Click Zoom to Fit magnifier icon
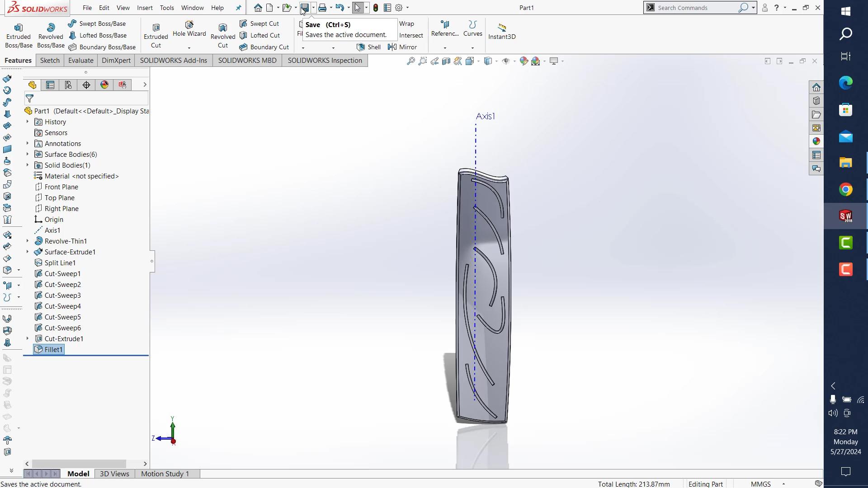This screenshot has height=488, width=868. point(410,61)
